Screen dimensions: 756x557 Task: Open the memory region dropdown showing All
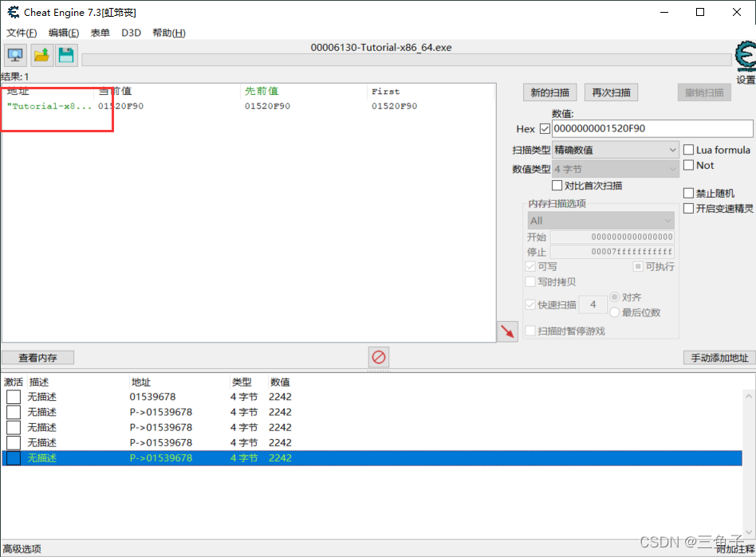click(600, 221)
